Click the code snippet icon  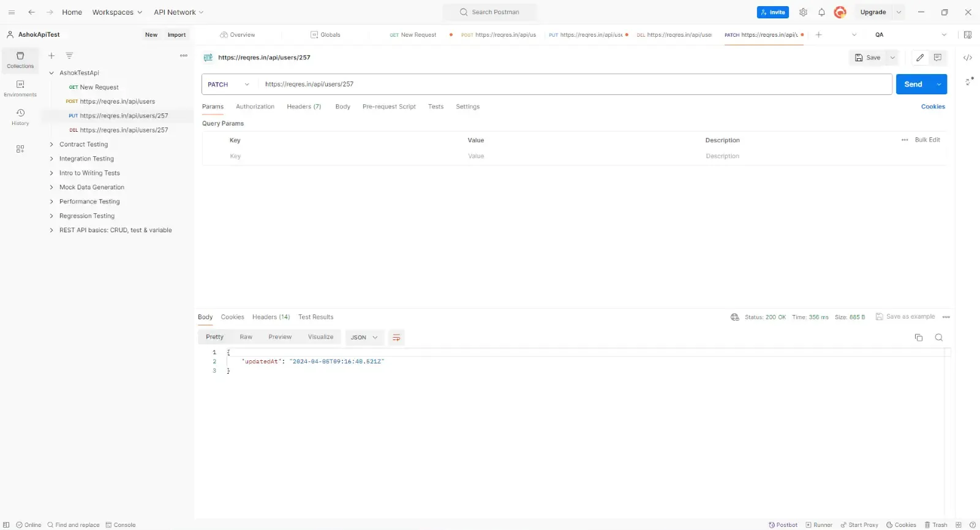point(968,58)
